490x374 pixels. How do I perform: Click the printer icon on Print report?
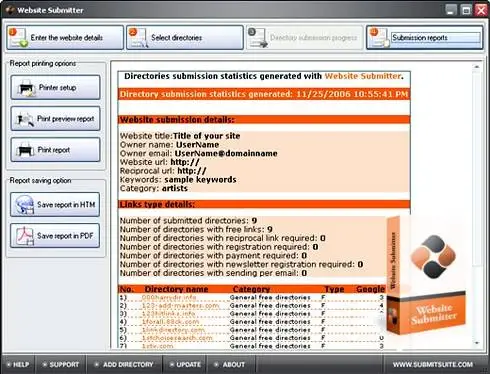[x=26, y=150]
